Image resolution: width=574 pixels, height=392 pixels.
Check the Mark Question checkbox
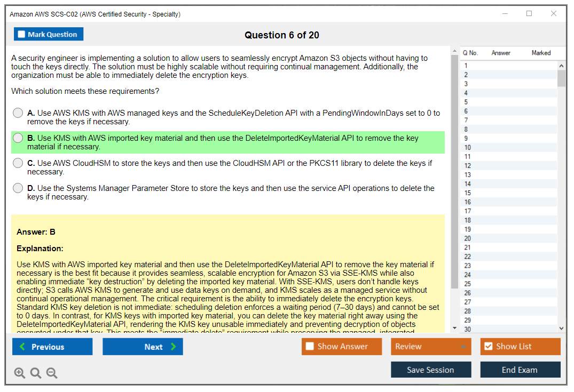pos(22,35)
